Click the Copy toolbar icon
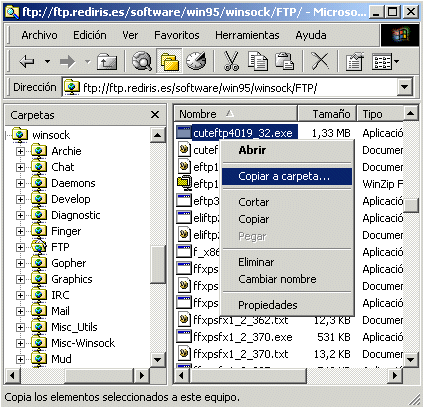Screen dimensions: 423x407 258,61
